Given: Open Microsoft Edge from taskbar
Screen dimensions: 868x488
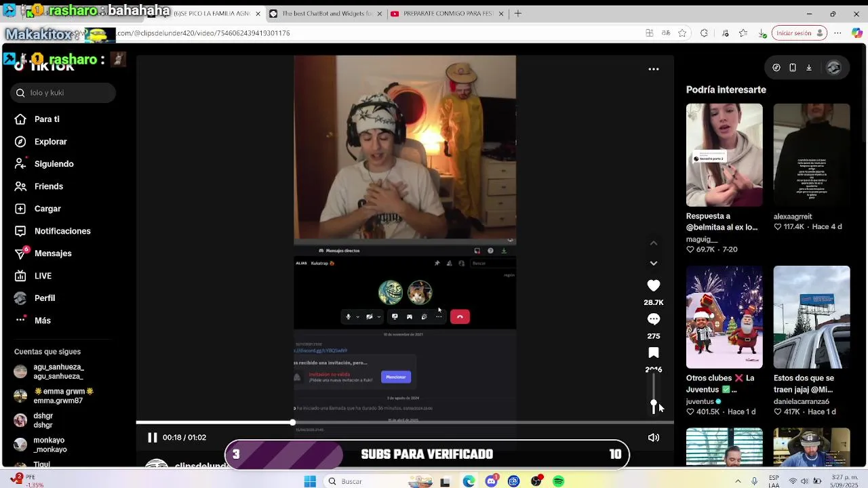Looking at the screenshot, I should coord(469,481).
